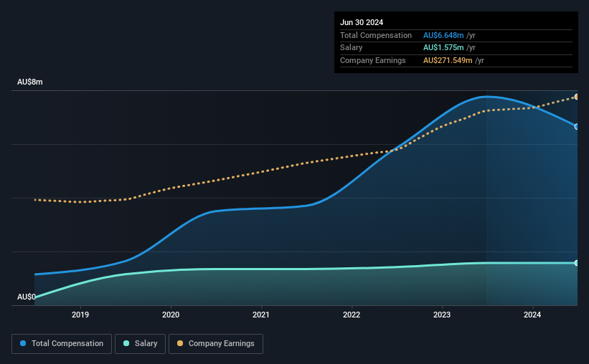Click the Jun 30 2024 tooltip date

pyautogui.click(x=362, y=22)
